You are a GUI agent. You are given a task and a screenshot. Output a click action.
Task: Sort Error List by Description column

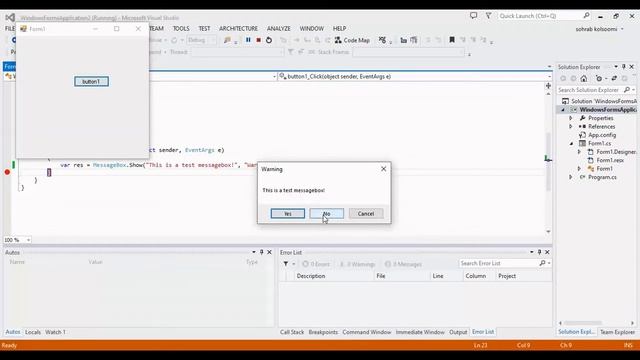pyautogui.click(x=333, y=276)
